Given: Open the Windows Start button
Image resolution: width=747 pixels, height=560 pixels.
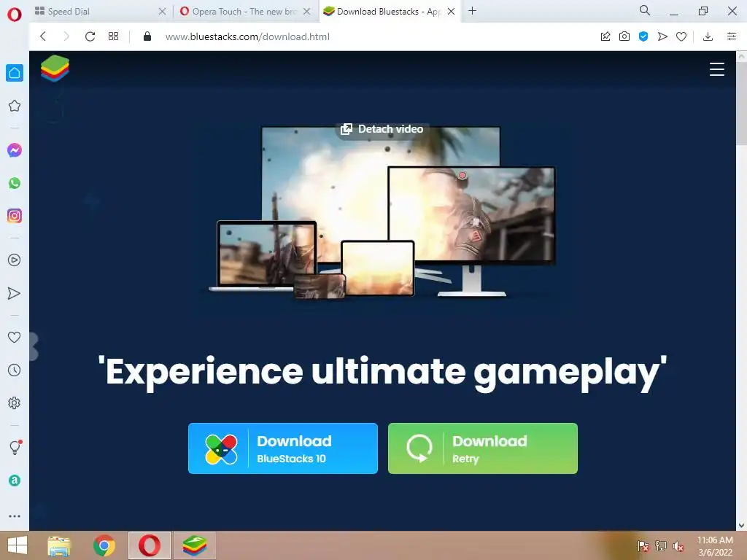Looking at the screenshot, I should tap(18, 545).
